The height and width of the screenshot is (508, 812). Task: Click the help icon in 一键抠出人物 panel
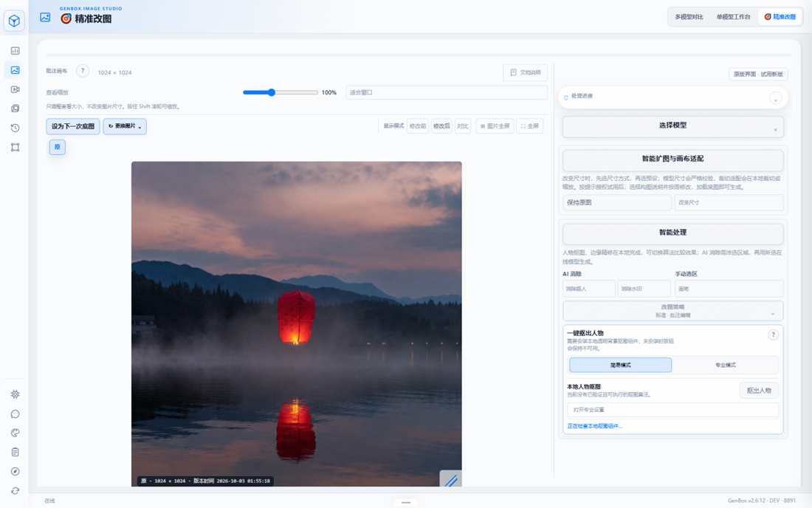click(773, 334)
